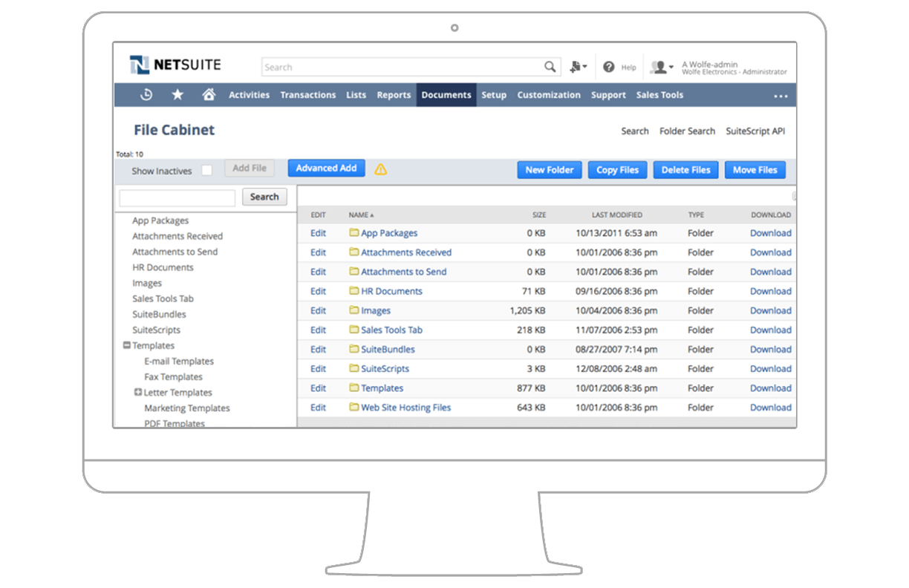Click the HR Documents folder icon

(x=353, y=291)
